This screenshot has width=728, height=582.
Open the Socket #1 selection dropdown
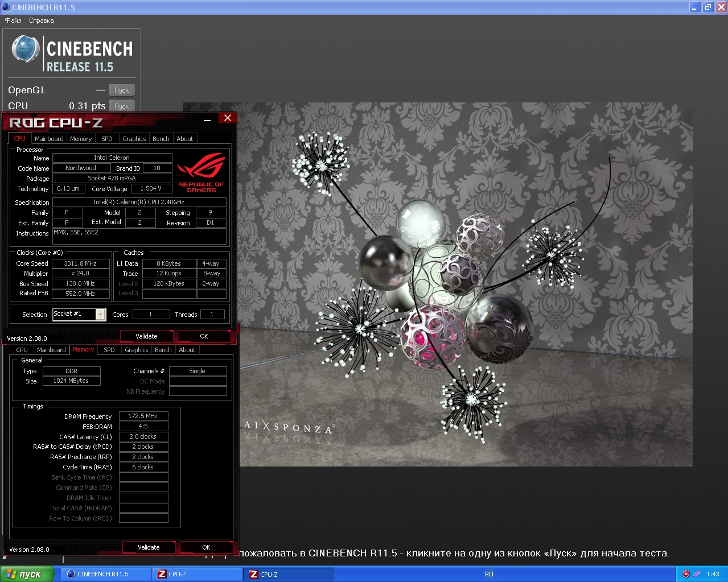pos(79,314)
